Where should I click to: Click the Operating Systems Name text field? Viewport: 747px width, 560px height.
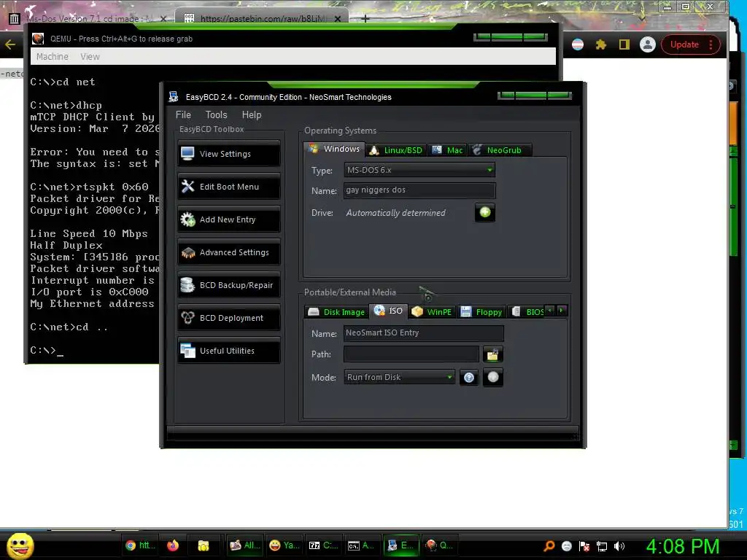click(x=419, y=190)
